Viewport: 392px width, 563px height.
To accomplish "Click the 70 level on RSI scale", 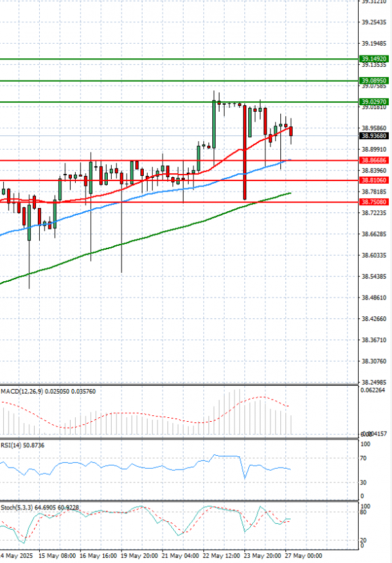I will click(363, 458).
